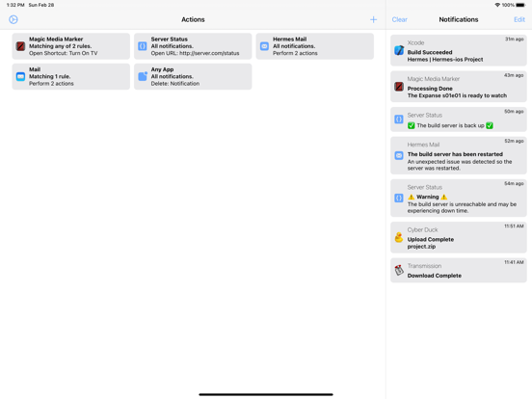The image size is (532, 399).
Task: Open Any App delete notification action
Action: [x=193, y=76]
